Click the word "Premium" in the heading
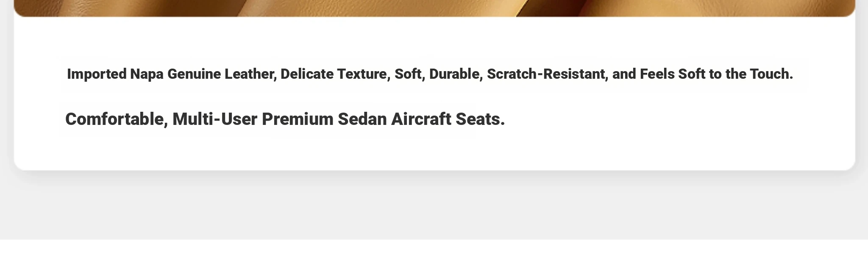 coord(298,119)
